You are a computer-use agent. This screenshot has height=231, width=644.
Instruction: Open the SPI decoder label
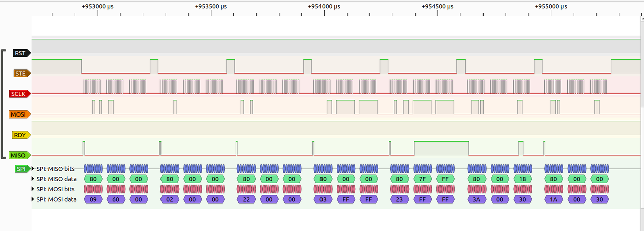22,169
